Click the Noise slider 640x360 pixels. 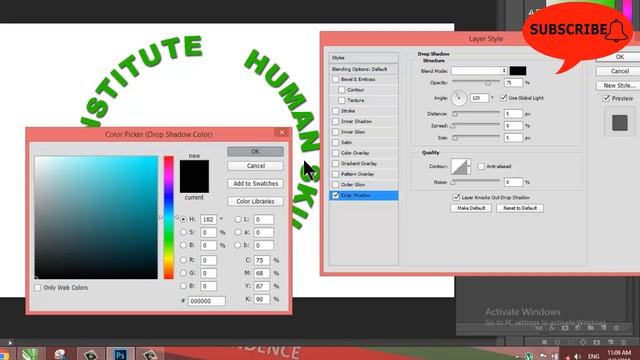point(476,182)
